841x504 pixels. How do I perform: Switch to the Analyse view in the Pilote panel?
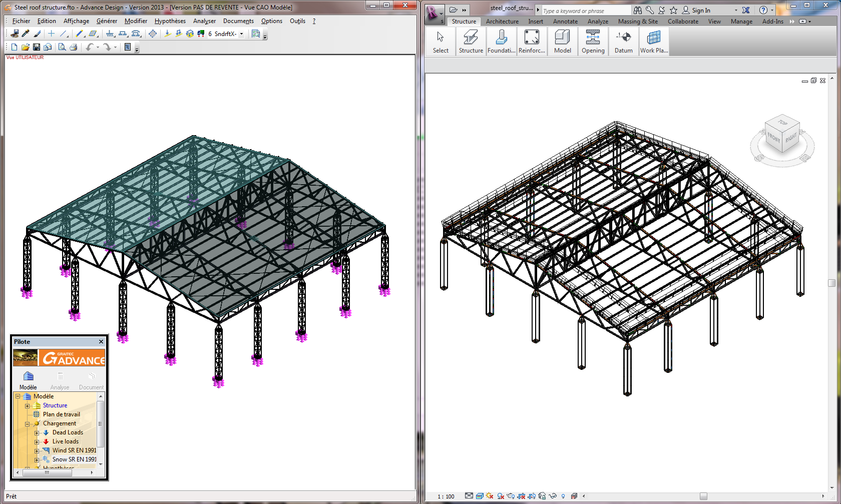point(60,380)
